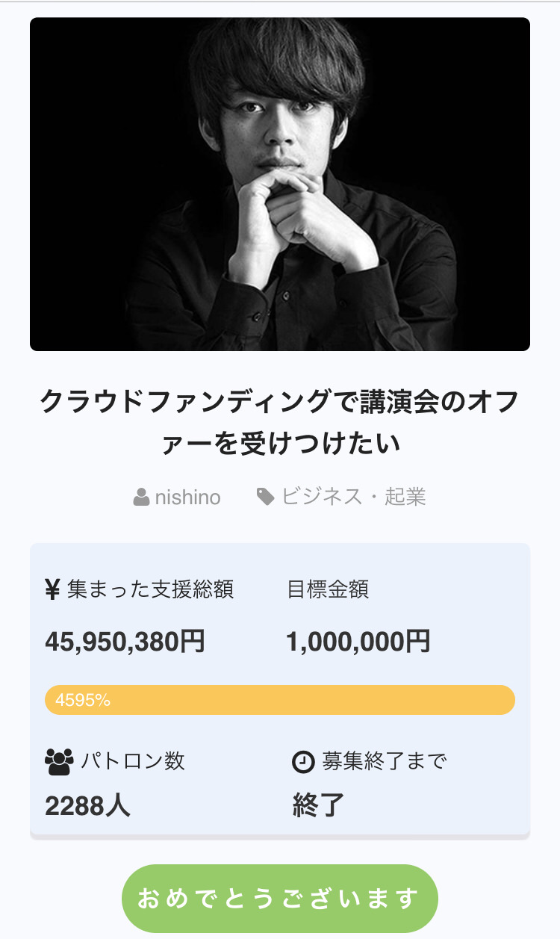
Task: Click the 目標金額 label
Action: [x=328, y=589]
